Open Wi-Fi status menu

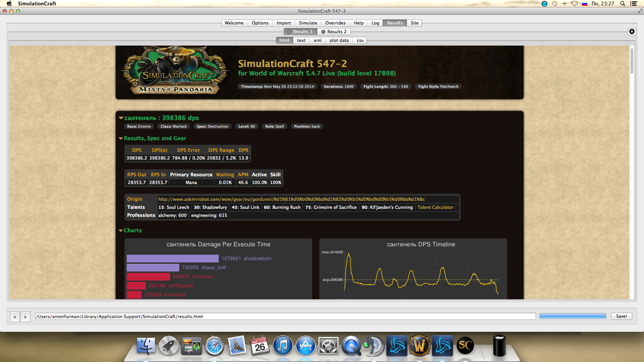(x=575, y=4)
